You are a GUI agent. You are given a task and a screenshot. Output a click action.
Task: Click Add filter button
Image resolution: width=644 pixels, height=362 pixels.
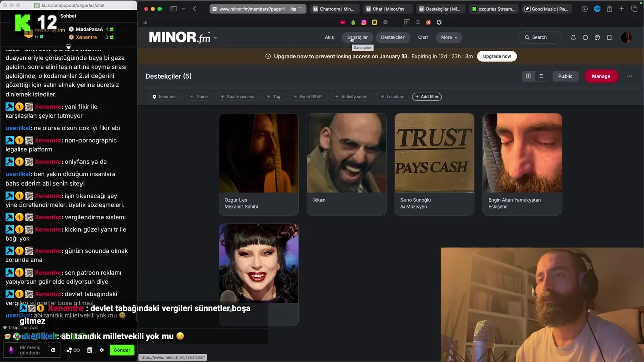tap(427, 97)
